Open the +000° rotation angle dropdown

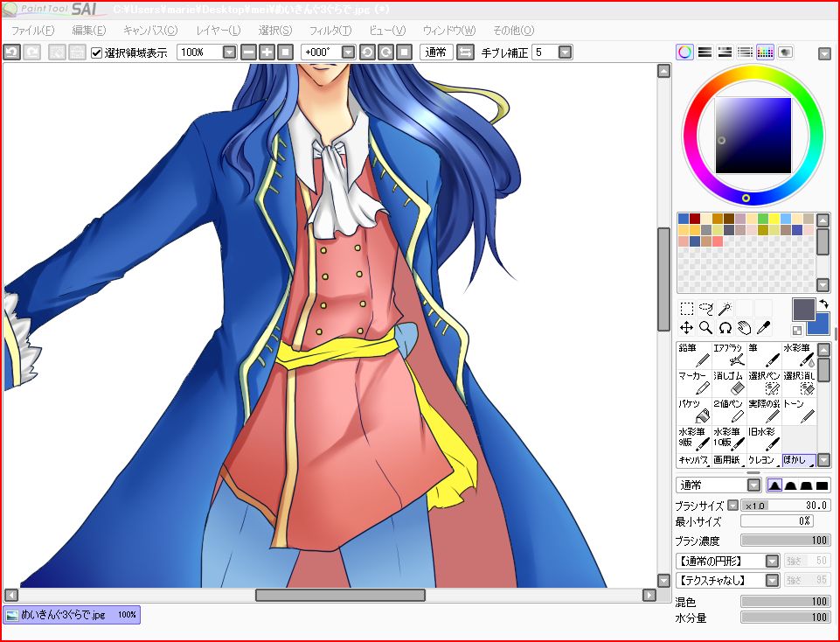348,52
